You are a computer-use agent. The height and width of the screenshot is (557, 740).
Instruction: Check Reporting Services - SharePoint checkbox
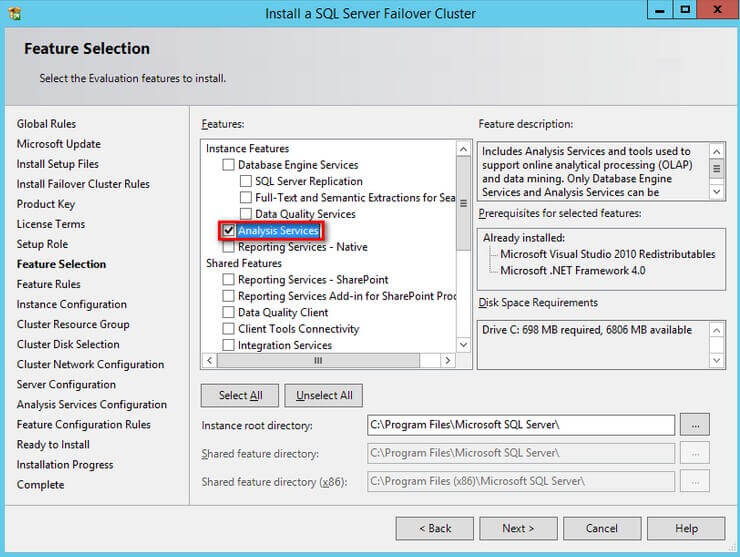pyautogui.click(x=228, y=279)
